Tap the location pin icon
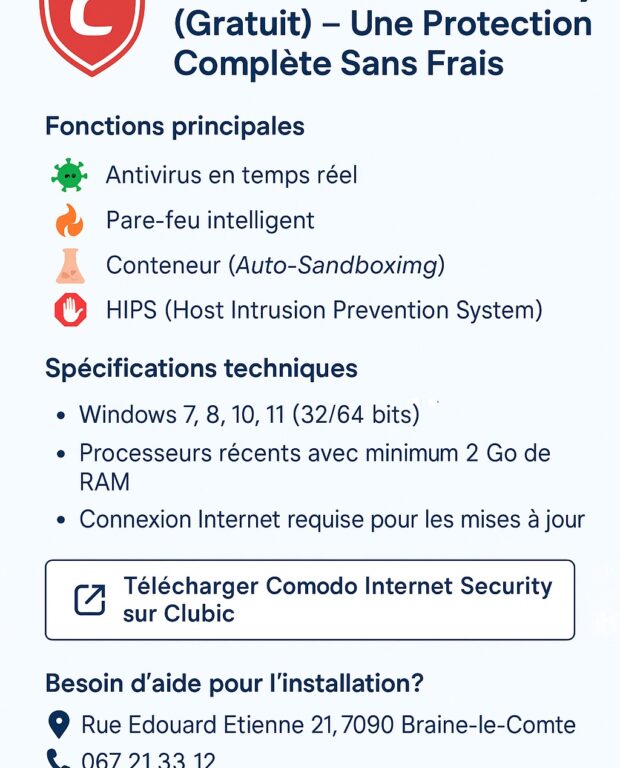620x768 pixels. (58, 725)
